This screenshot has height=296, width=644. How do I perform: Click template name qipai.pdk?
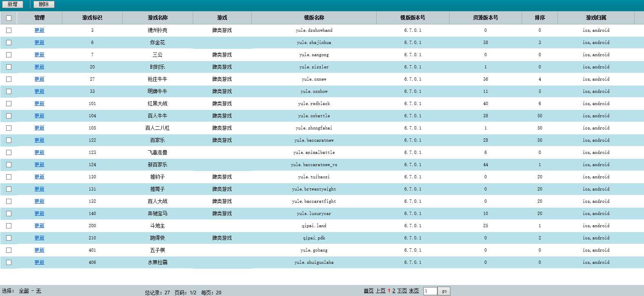click(x=314, y=238)
